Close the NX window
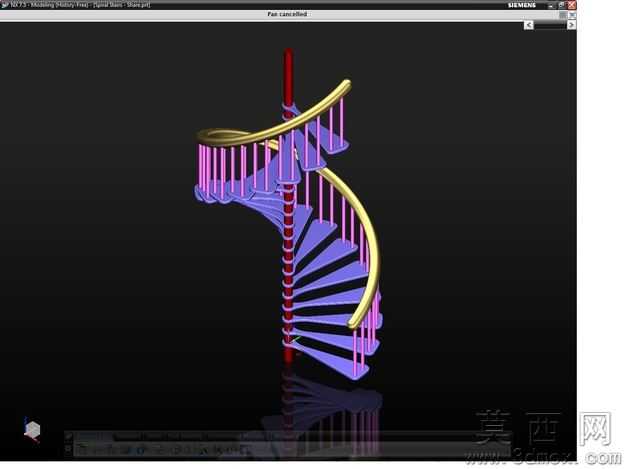Viewport: 639px width, 469px height. (x=572, y=5)
